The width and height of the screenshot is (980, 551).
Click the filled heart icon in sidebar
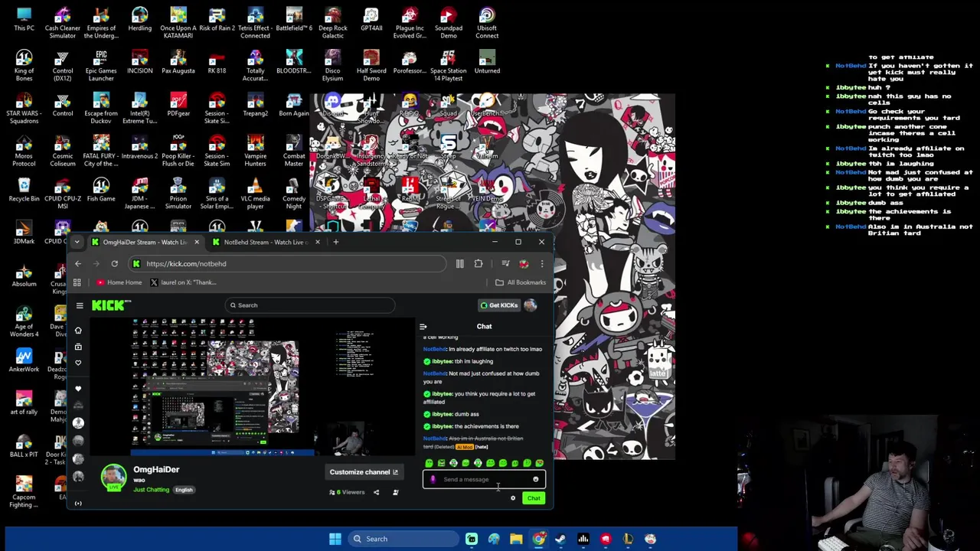point(78,389)
